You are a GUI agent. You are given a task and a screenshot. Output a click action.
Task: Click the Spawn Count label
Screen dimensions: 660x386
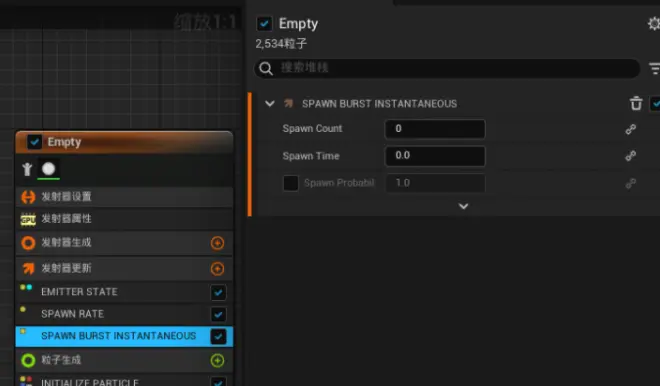click(312, 128)
